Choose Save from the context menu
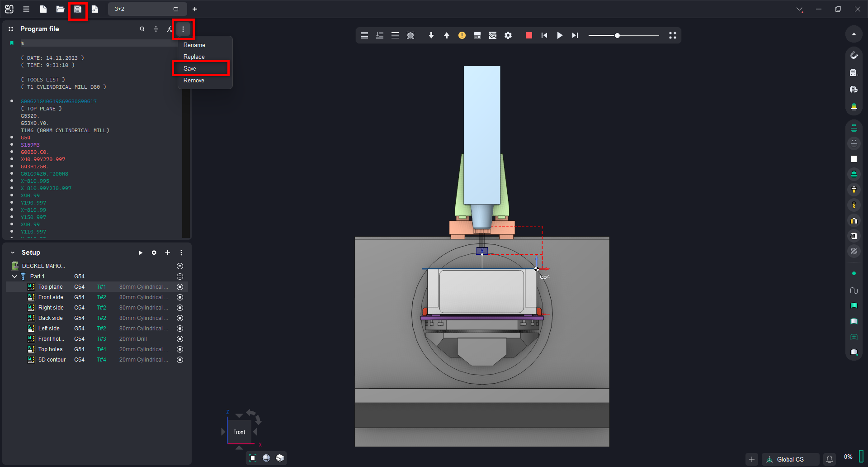The image size is (868, 467). point(190,68)
